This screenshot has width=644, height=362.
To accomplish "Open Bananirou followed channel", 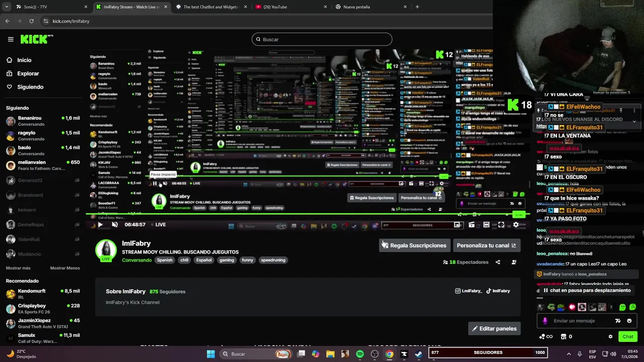I will [x=43, y=121].
